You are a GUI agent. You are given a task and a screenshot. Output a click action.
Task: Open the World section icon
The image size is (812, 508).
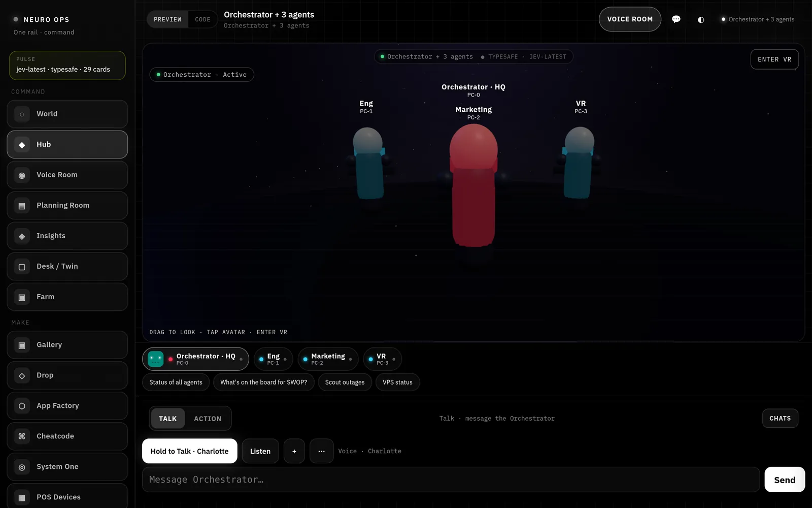[22, 114]
